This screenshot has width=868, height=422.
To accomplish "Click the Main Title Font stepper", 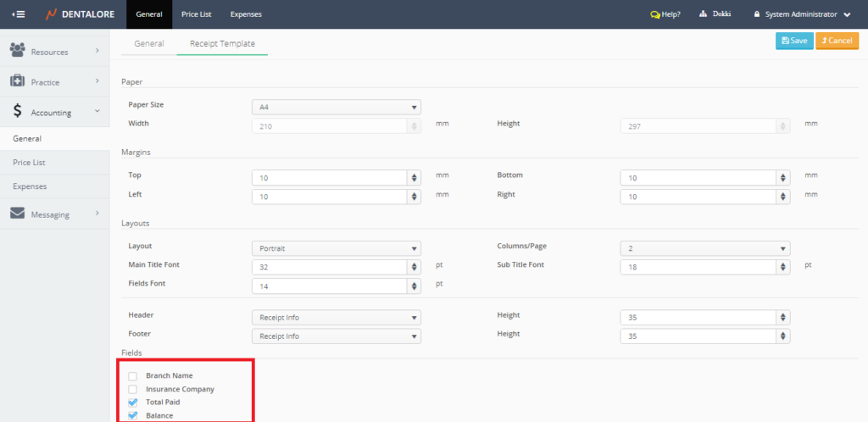I will [414, 266].
